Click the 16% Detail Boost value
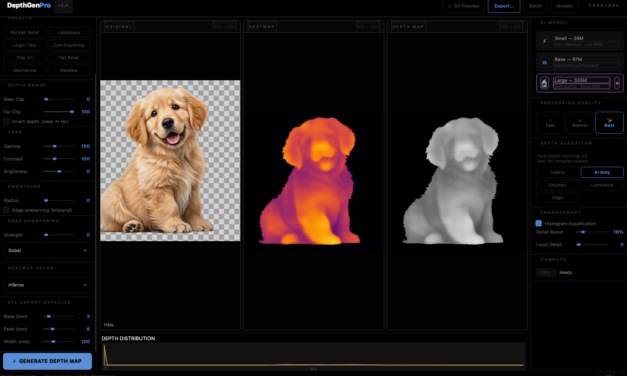 pyautogui.click(x=618, y=232)
